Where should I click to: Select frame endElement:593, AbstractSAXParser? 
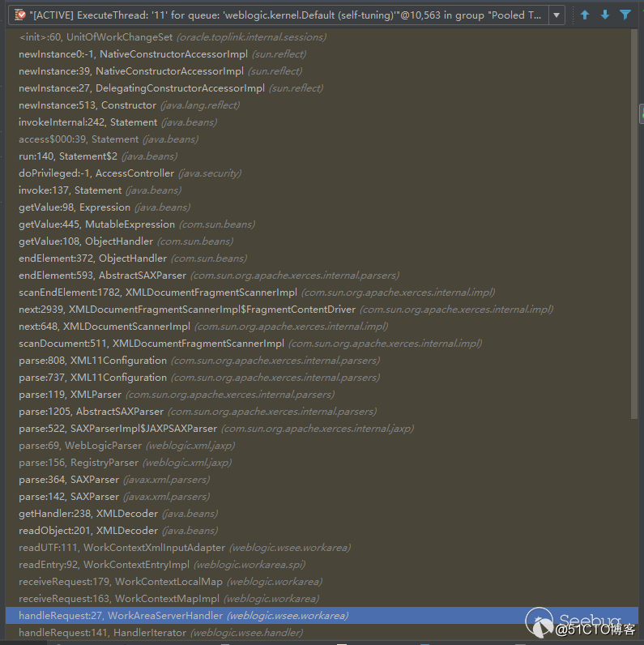(x=322, y=276)
